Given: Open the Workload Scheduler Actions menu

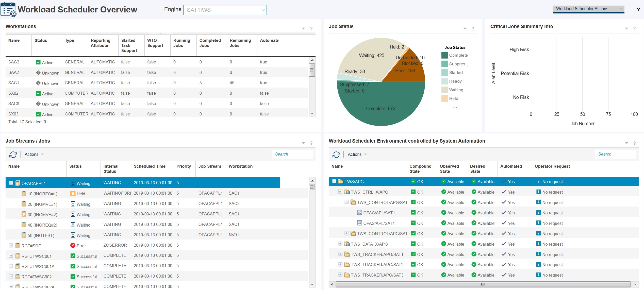Looking at the screenshot, I should click(588, 9).
